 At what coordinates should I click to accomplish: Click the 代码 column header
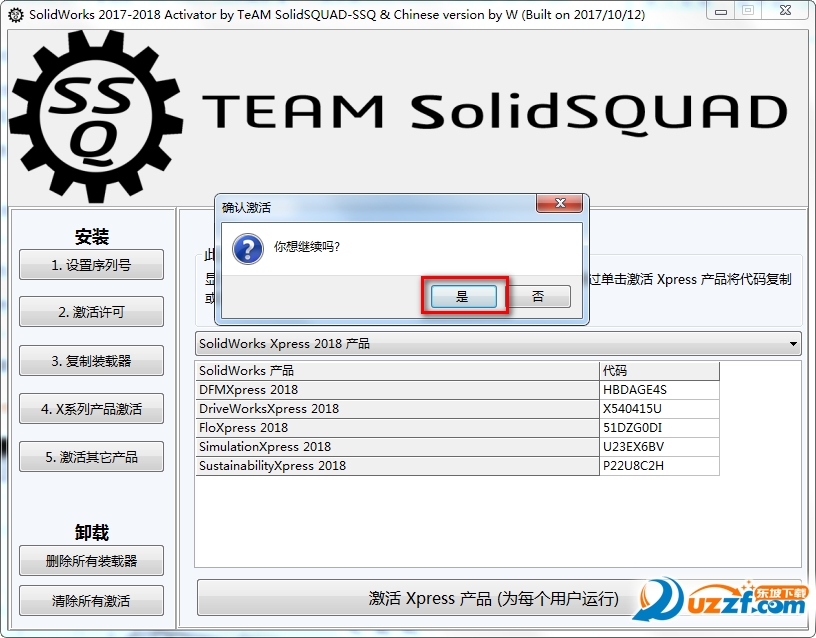coord(659,371)
